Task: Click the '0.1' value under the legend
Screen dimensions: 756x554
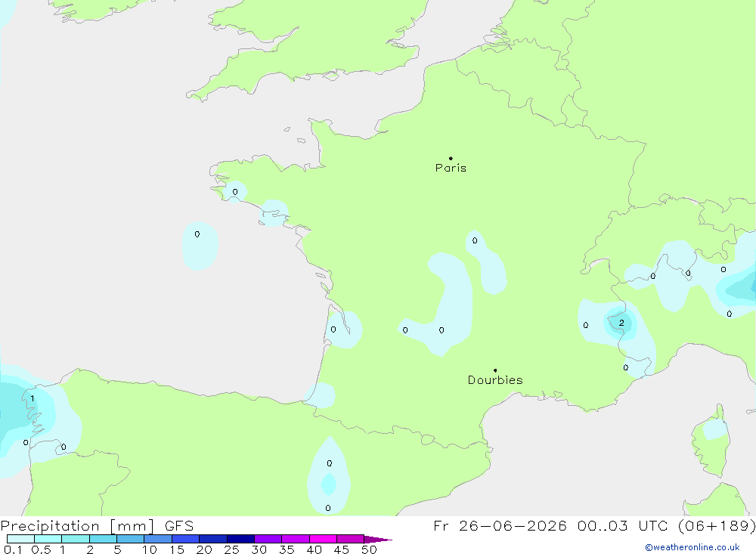Action: click(x=13, y=549)
